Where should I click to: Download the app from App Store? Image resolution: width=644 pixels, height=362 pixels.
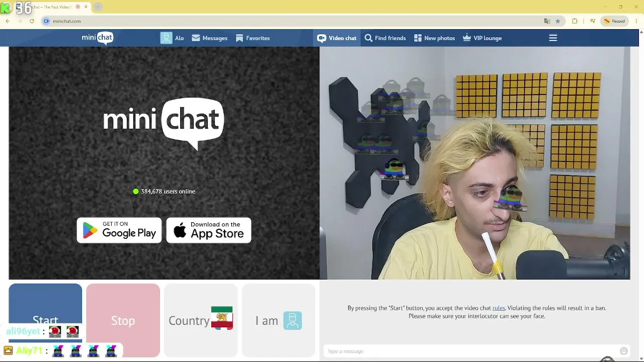coord(209,230)
